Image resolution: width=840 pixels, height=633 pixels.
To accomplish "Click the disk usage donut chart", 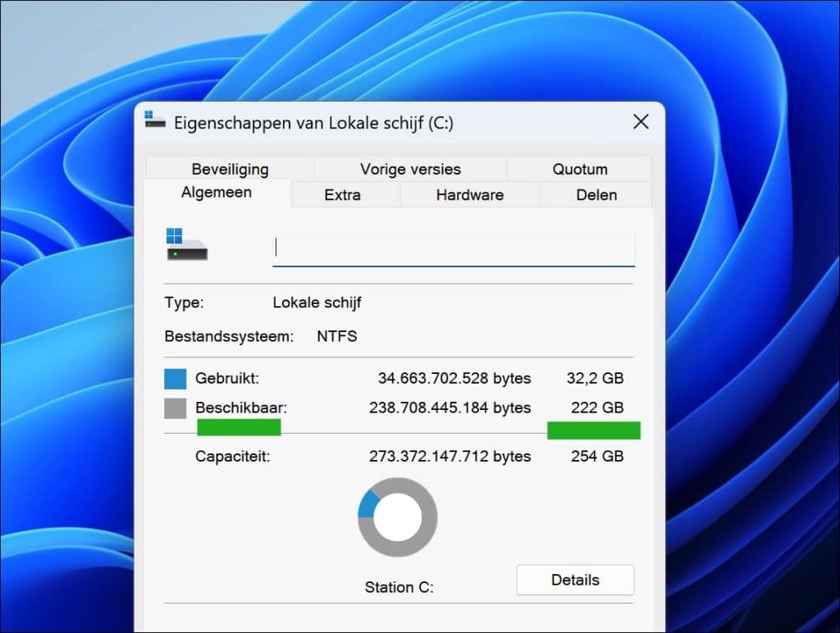I will point(397,517).
